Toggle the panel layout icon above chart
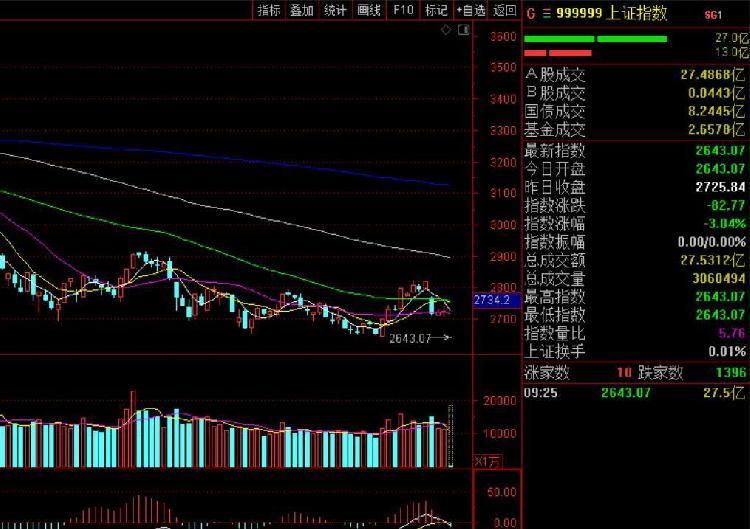Screen dimensions: 750x529 point(463,30)
